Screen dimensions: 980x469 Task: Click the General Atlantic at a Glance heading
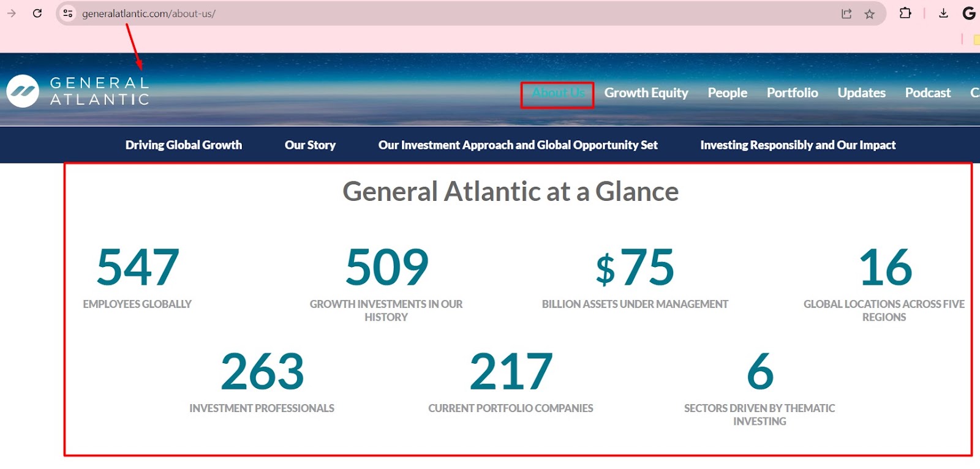pos(510,192)
